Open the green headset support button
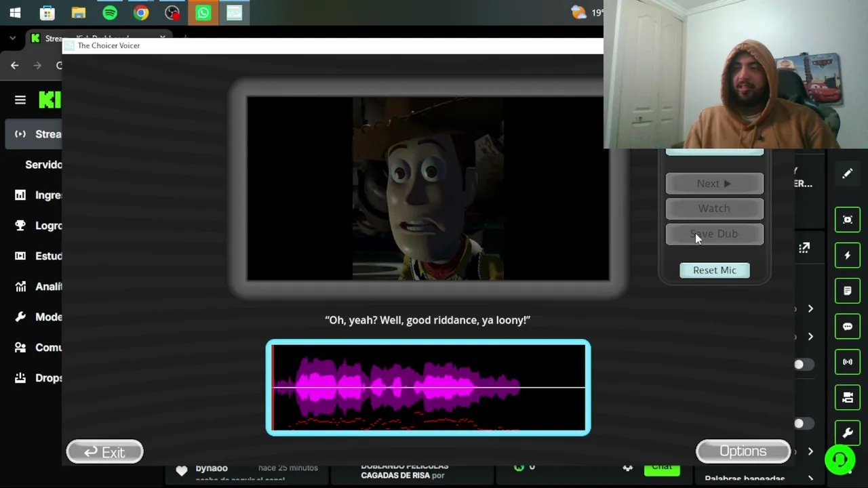 [840, 460]
